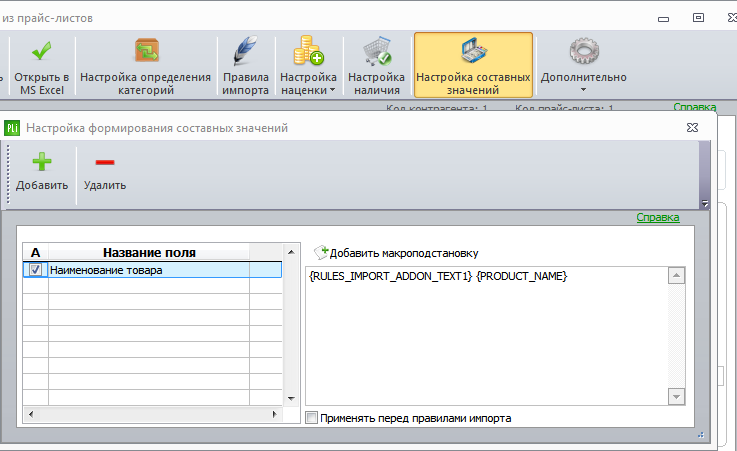
Task: Click the A column header
Action: click(35, 252)
